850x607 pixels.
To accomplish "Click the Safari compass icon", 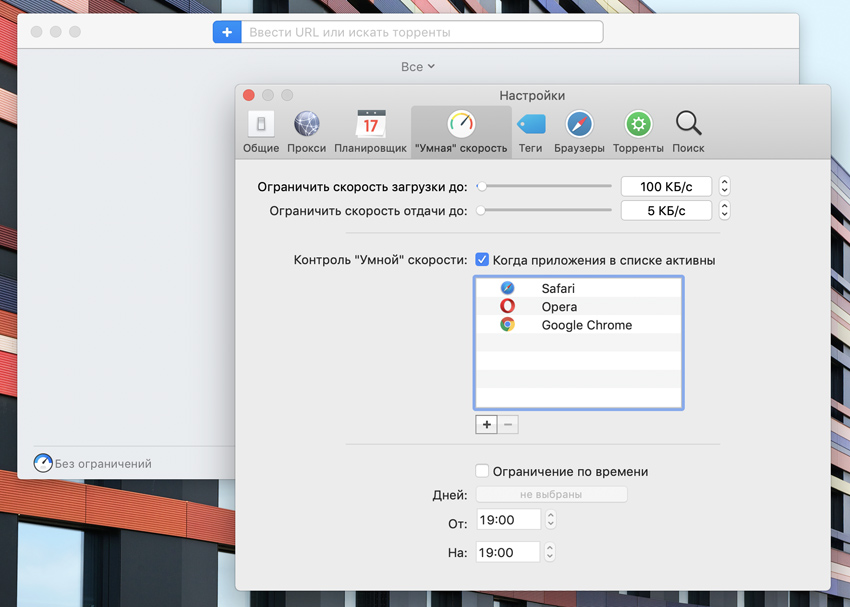I will coord(507,288).
